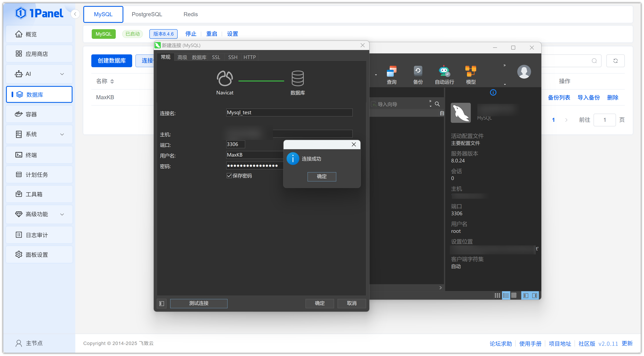Switch to list view icon in Navicat status bar
The width and height of the screenshot is (644, 356).
[x=506, y=296]
